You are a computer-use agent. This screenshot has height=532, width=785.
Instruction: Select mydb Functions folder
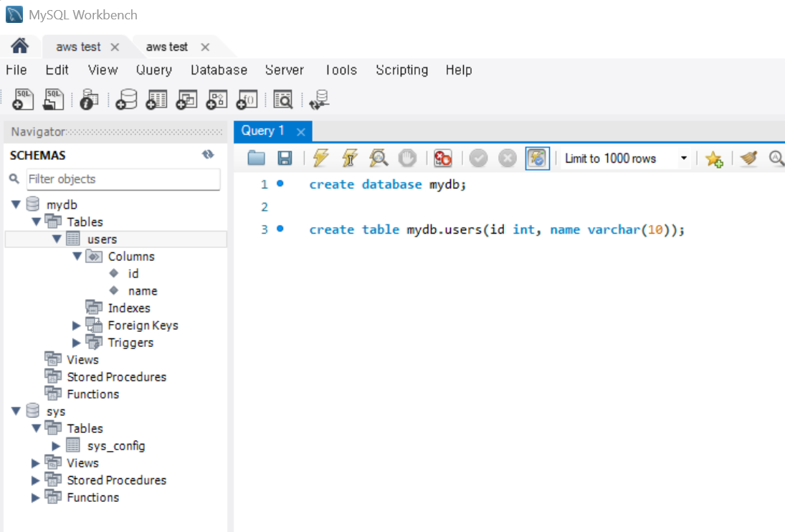coord(92,394)
